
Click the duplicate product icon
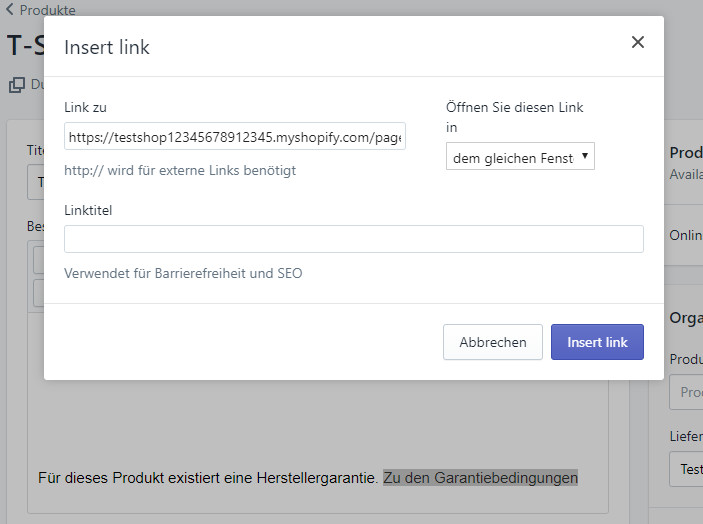[x=17, y=85]
